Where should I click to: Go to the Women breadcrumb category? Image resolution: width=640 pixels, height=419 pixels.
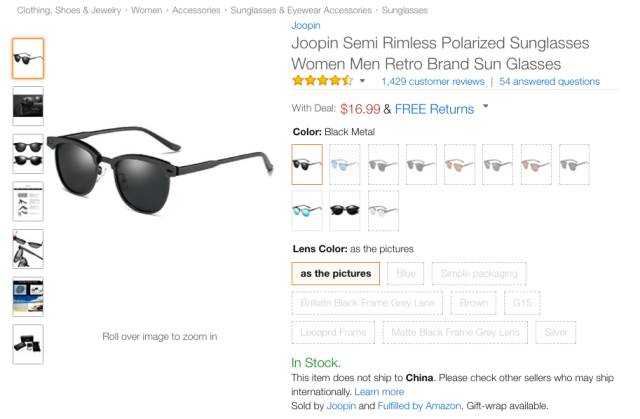tap(146, 10)
